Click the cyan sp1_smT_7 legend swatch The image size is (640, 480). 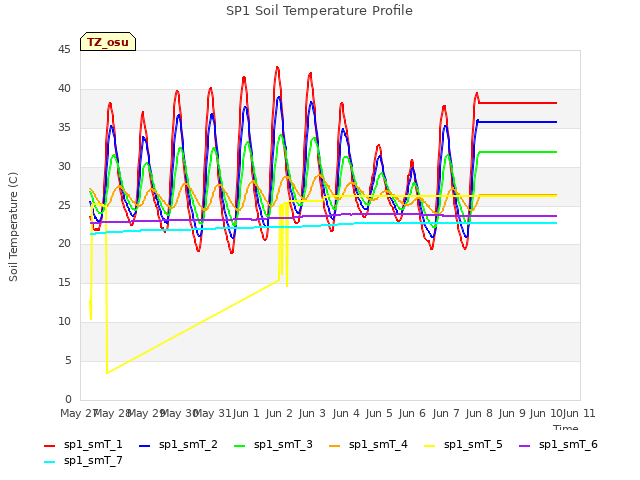49,462
